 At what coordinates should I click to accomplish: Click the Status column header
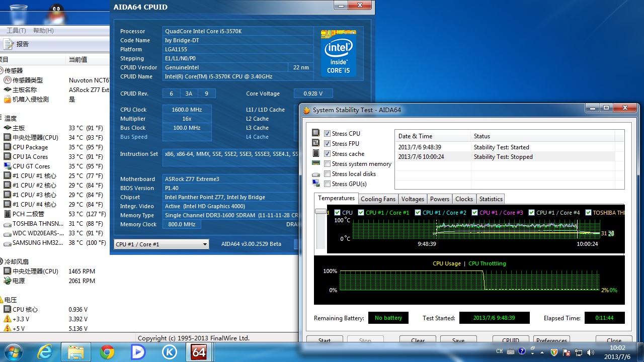543,136
